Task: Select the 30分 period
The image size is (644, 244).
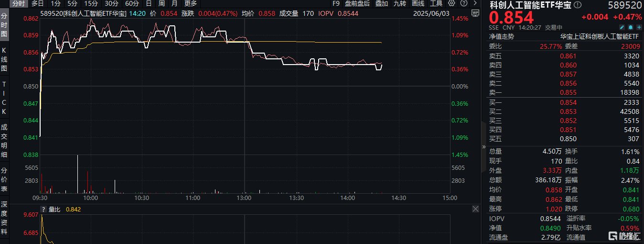Action: point(111,3)
